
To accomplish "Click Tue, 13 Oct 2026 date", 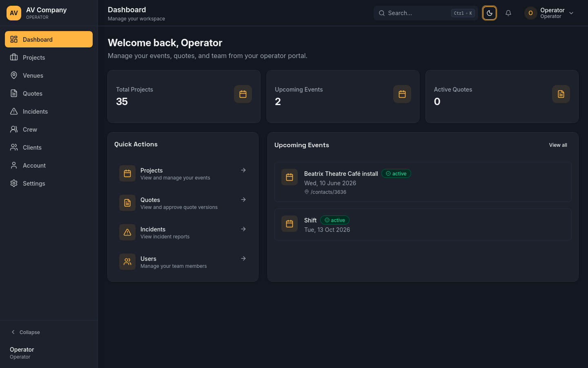I will [327, 230].
